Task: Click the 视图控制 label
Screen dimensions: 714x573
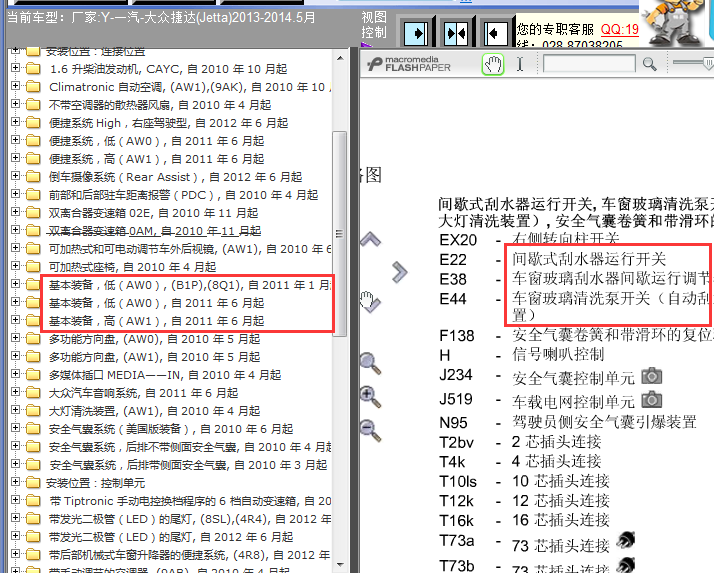Action: click(374, 25)
